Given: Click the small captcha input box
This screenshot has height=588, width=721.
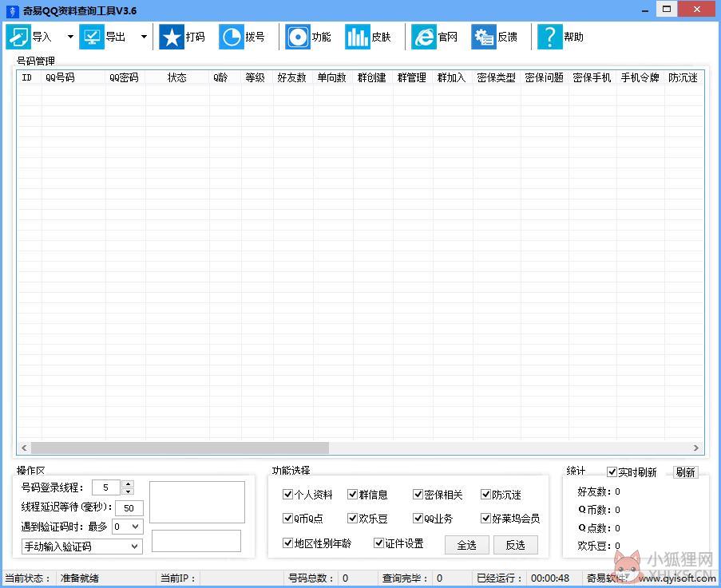Looking at the screenshot, I should click(x=196, y=541).
